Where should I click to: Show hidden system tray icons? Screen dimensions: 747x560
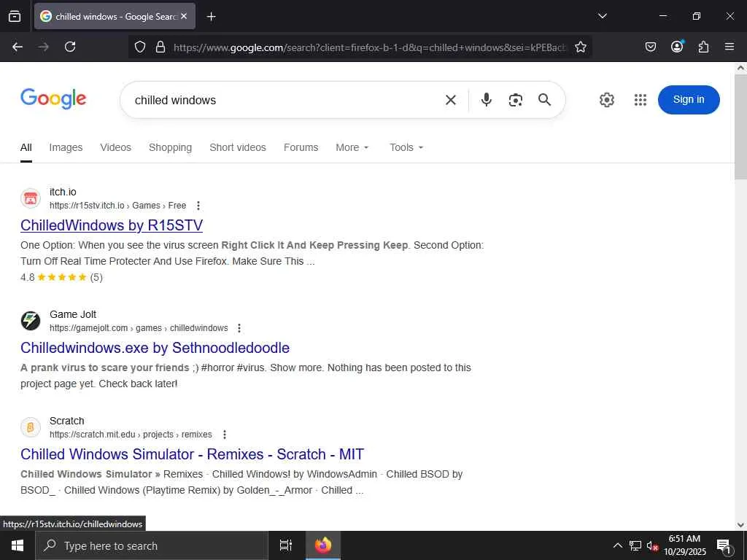coord(617,545)
